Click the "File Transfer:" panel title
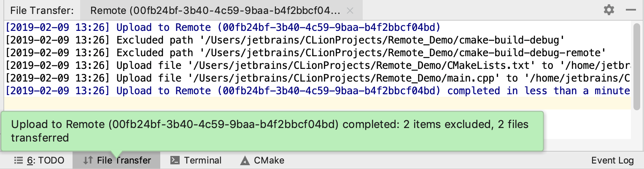 pyautogui.click(x=42, y=10)
